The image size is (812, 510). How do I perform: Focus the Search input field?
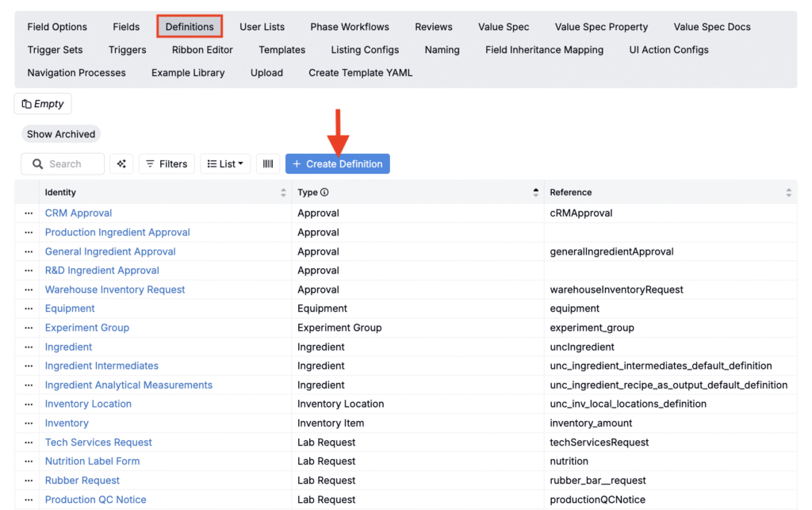click(x=71, y=164)
